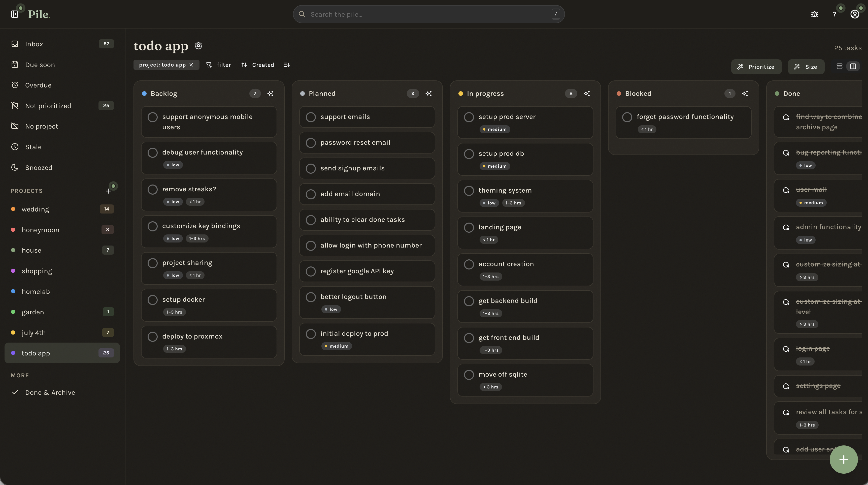The image size is (868, 485).
Task: Mark 'move off sqlite' complete
Action: [469, 375]
